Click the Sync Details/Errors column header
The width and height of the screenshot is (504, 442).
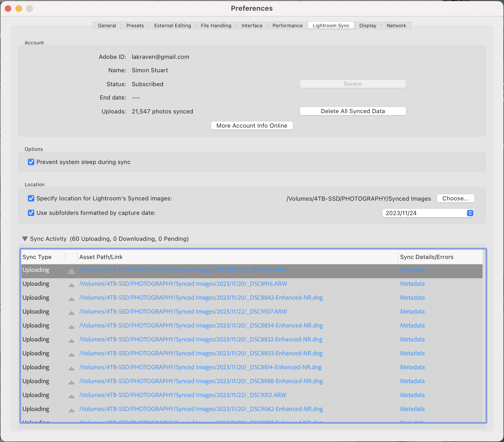pyautogui.click(x=441, y=257)
